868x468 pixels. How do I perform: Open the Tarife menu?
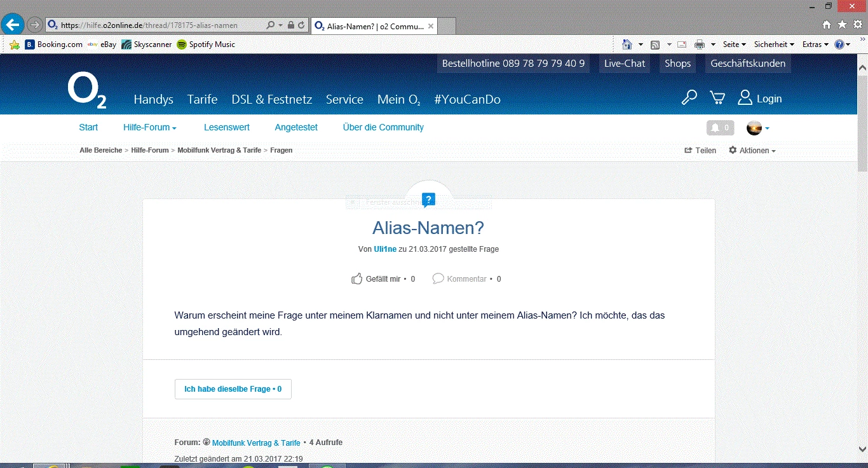pyautogui.click(x=202, y=99)
